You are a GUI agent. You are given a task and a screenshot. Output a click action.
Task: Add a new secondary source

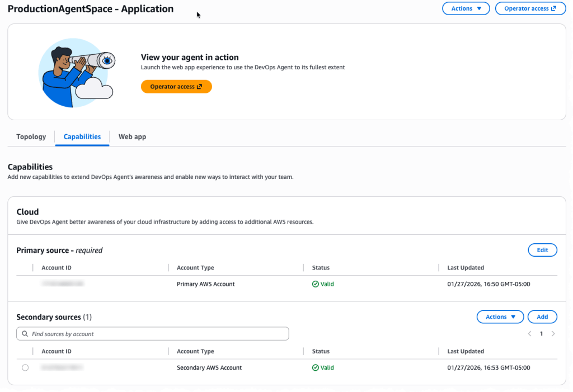point(542,317)
